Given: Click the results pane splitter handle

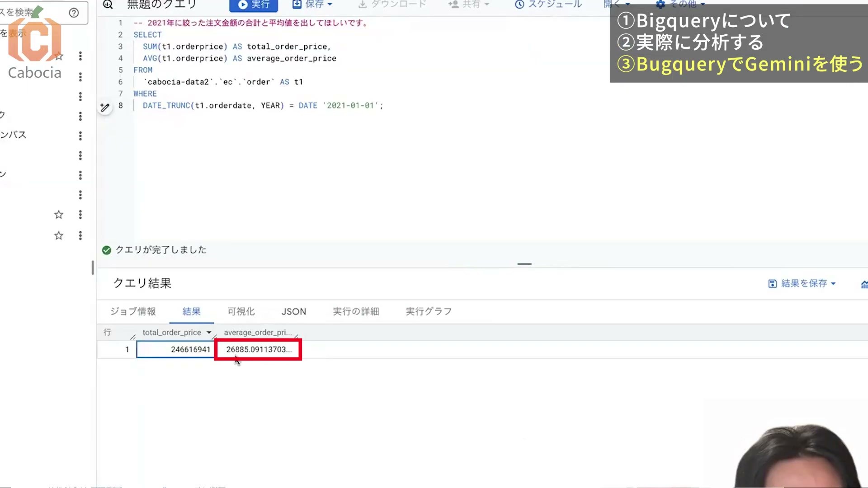Looking at the screenshot, I should [524, 264].
